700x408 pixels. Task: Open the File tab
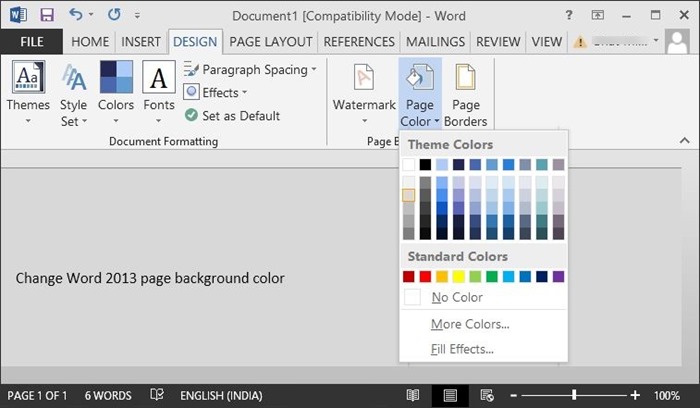point(31,41)
